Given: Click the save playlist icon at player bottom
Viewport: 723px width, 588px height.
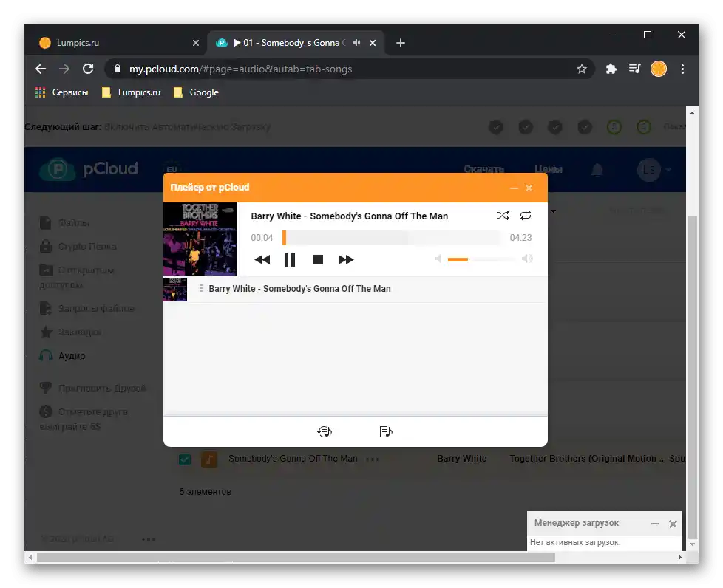Looking at the screenshot, I should click(386, 431).
